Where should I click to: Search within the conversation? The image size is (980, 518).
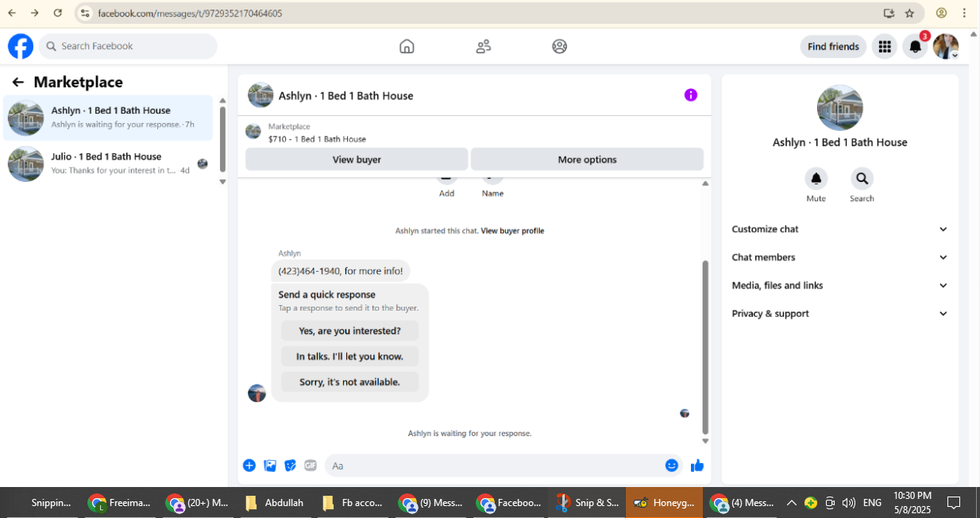pos(862,179)
